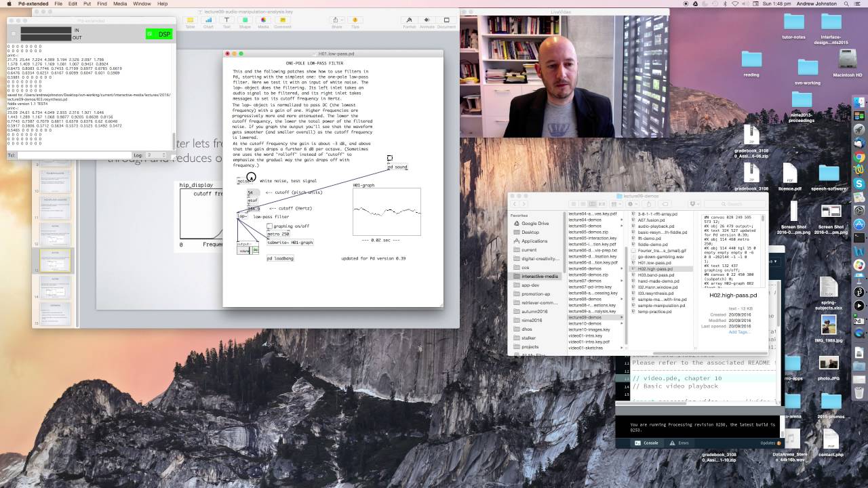Open Spotlight search in menu bar
Viewport: 868px width, 488px height.
point(848,3)
